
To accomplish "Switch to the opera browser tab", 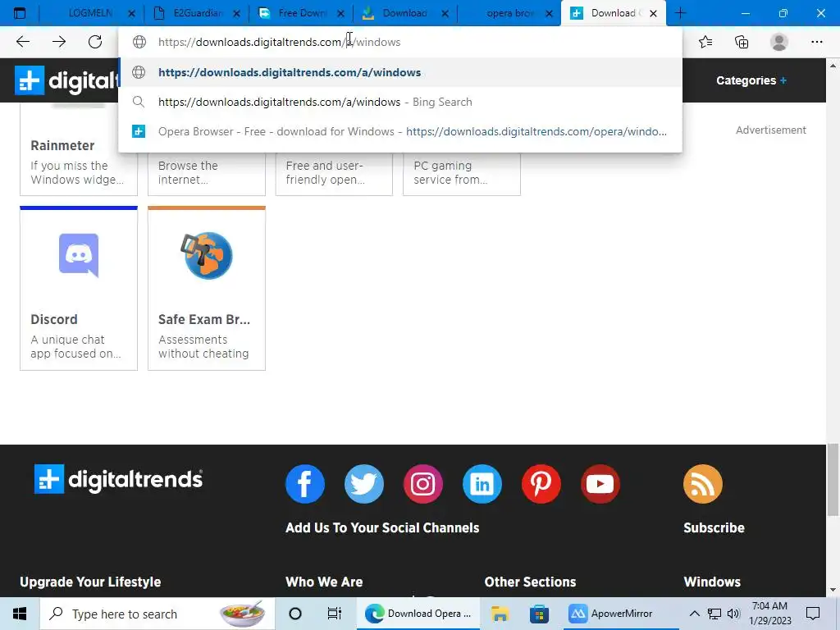I will pyautogui.click(x=509, y=13).
